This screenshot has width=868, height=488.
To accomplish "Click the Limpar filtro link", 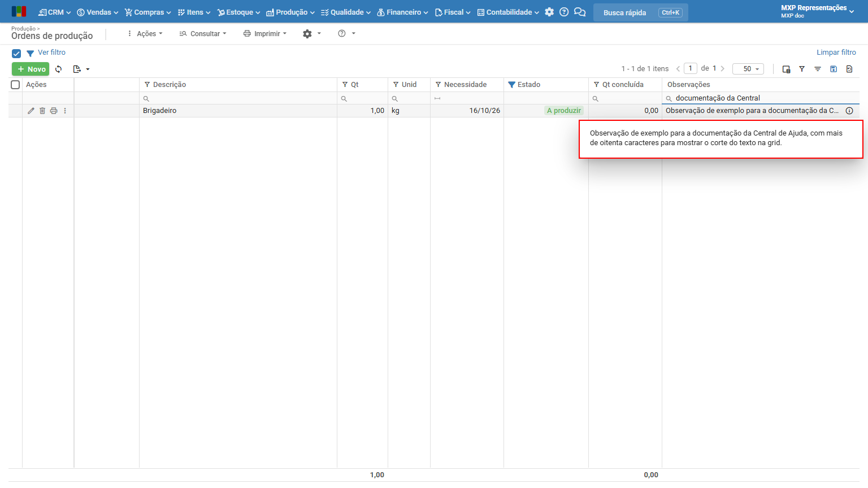I will point(836,53).
